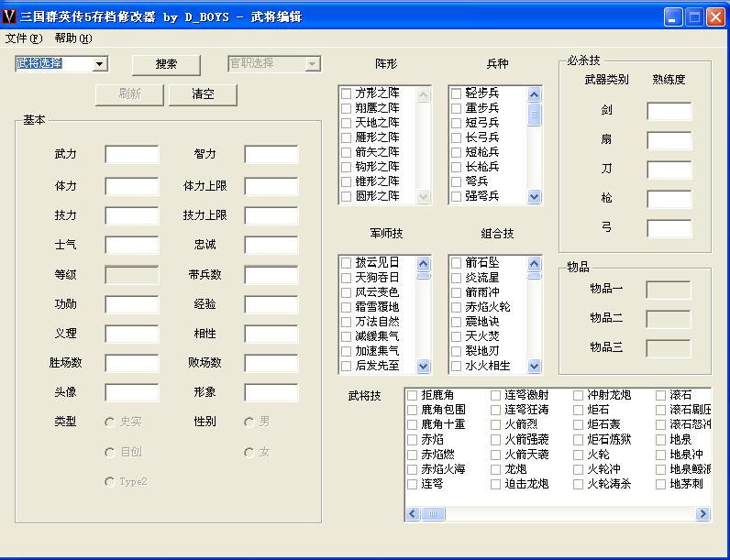This screenshot has height=560, width=730.
Task: Tick the 拨云见日 strategist skill checkbox
Action: [347, 263]
